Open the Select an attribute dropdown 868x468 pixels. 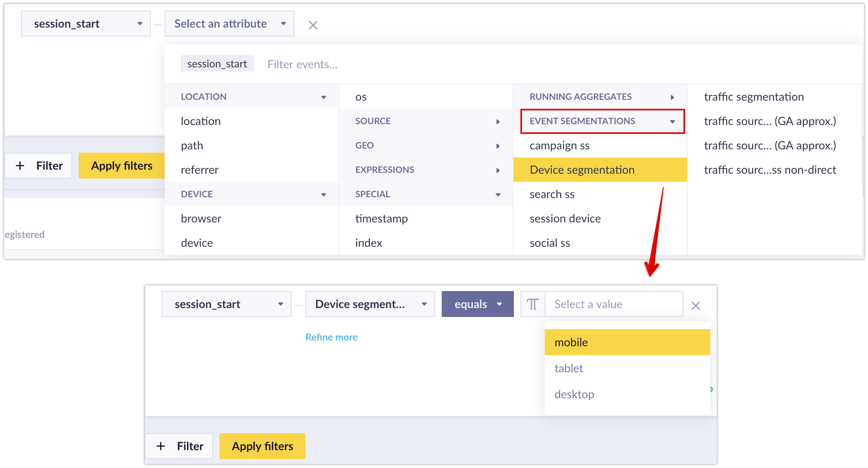coord(229,24)
